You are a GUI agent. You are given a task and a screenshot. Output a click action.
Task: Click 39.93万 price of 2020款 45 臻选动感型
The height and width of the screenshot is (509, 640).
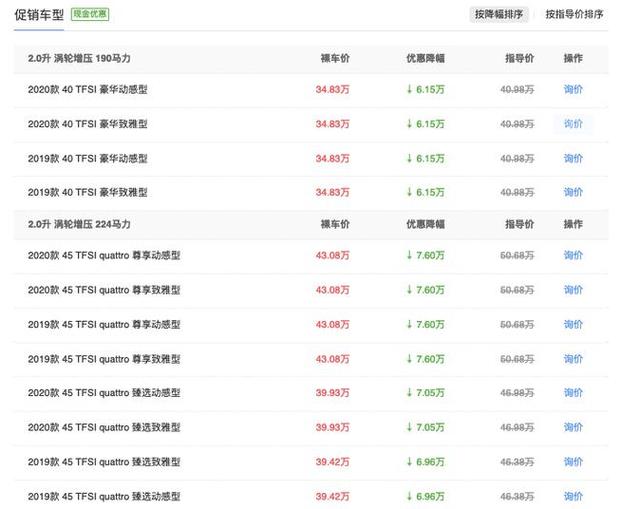point(332,393)
